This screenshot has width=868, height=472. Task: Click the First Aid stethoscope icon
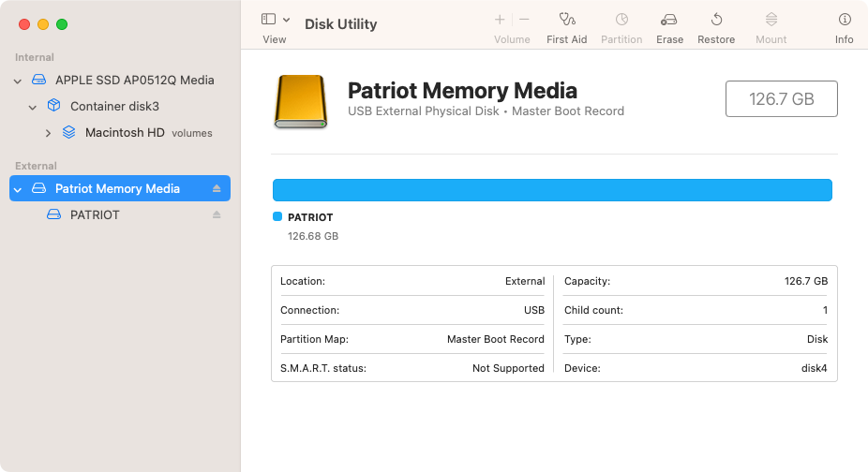pyautogui.click(x=566, y=20)
